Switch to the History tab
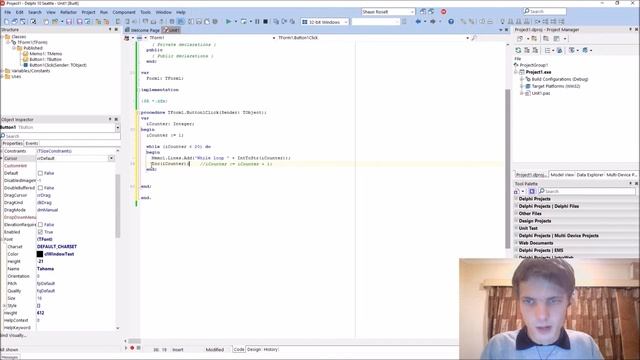Viewport: 640px width, 360px height. [x=270, y=349]
